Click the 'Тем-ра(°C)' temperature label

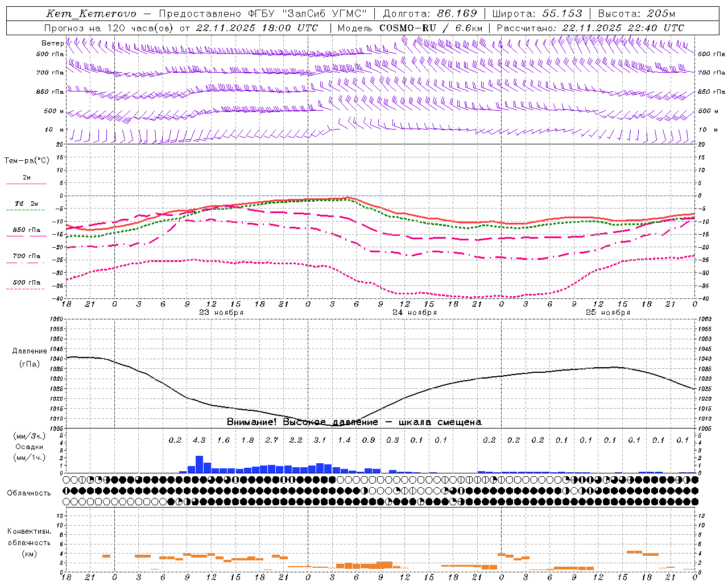point(27,161)
